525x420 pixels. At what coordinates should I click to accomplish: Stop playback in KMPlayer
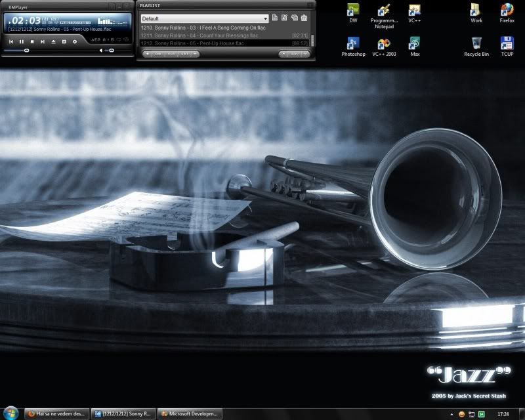[32, 41]
